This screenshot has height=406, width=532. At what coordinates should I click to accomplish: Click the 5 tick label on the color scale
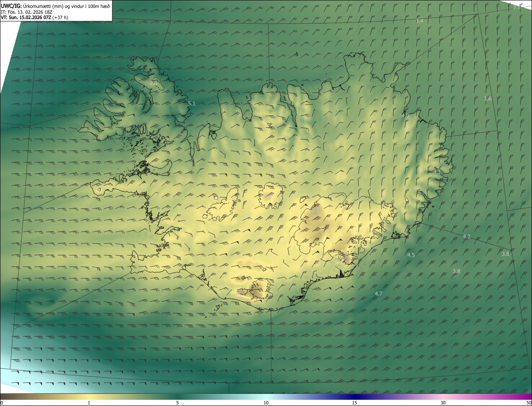click(x=177, y=403)
